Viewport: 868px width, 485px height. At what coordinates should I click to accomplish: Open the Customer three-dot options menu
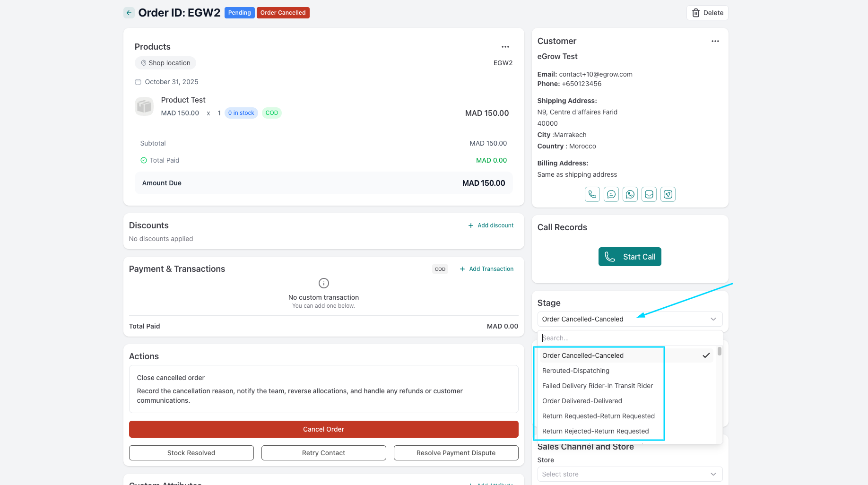coord(715,41)
